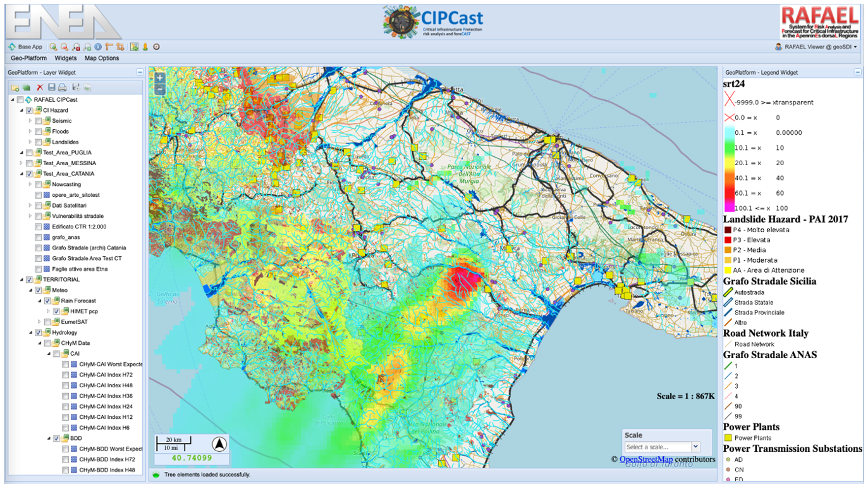Expand the Test_Area_MESSINA folder

click(21, 163)
